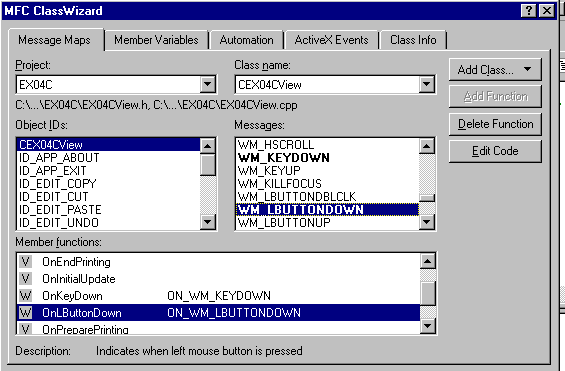This screenshot has height=371, width=565.
Task: Click the W icon beside OnKeyDown
Action: point(26,296)
